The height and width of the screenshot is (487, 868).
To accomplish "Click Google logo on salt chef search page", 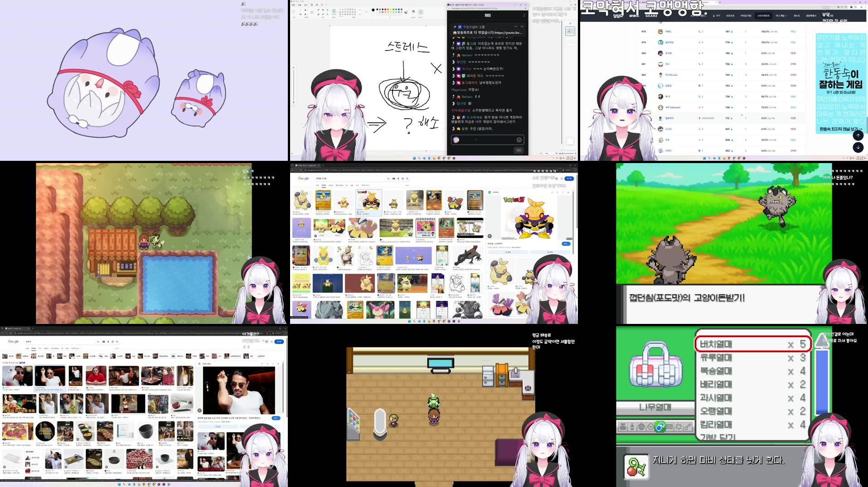I will point(13,341).
